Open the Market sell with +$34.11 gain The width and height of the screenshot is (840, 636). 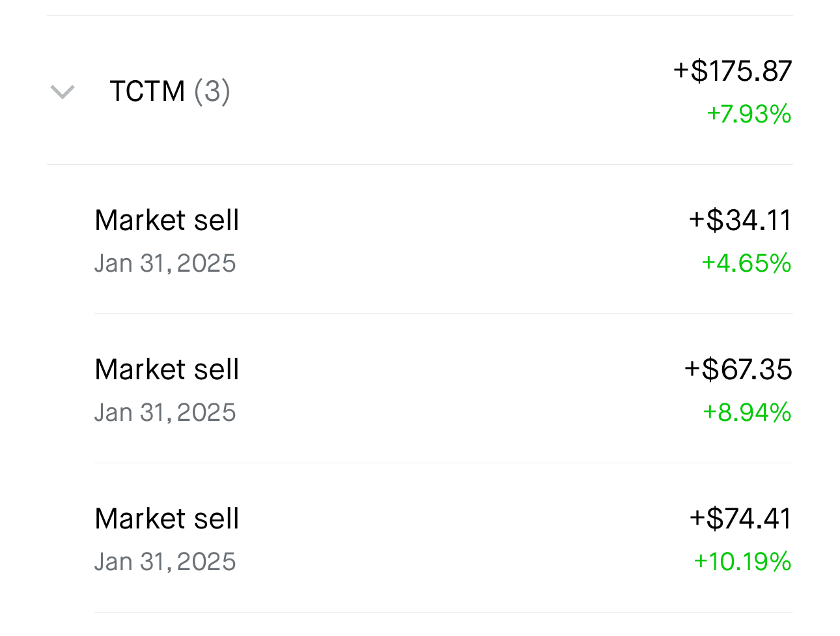[x=167, y=220]
